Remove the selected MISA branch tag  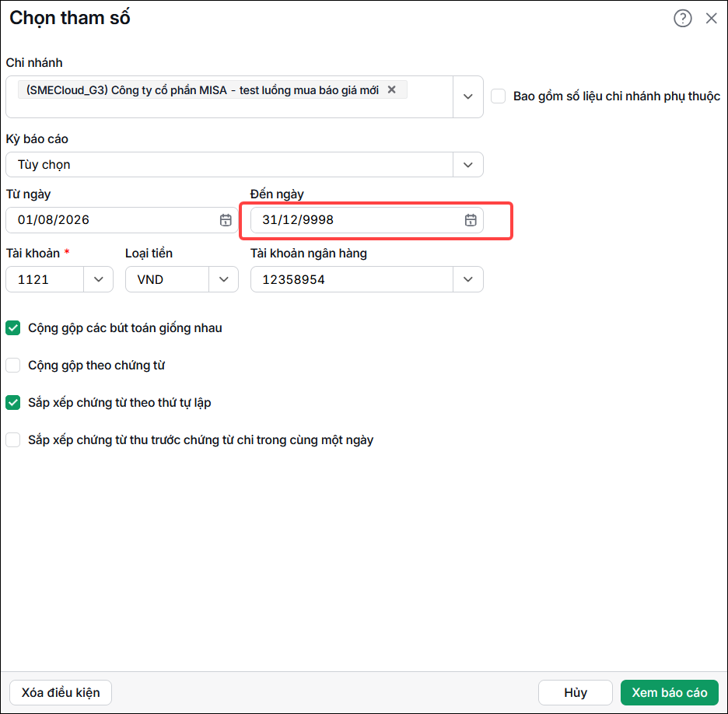click(x=391, y=89)
